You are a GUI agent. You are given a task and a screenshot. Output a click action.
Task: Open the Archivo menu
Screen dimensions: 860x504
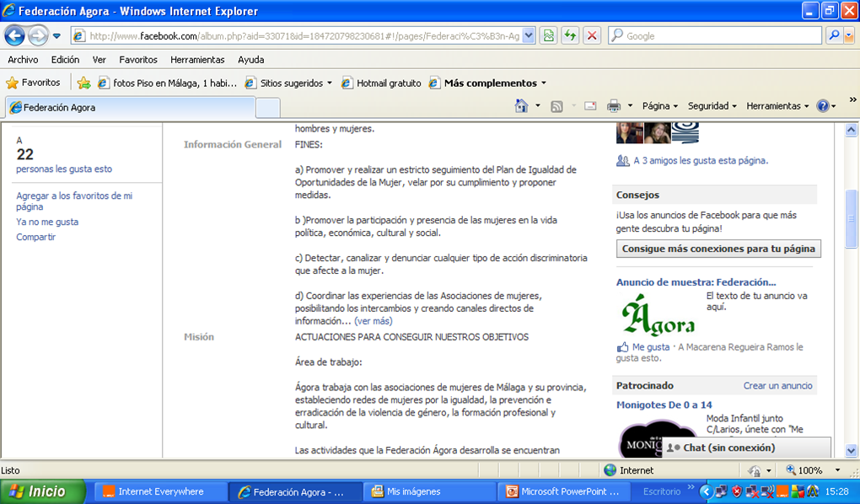pos(23,60)
